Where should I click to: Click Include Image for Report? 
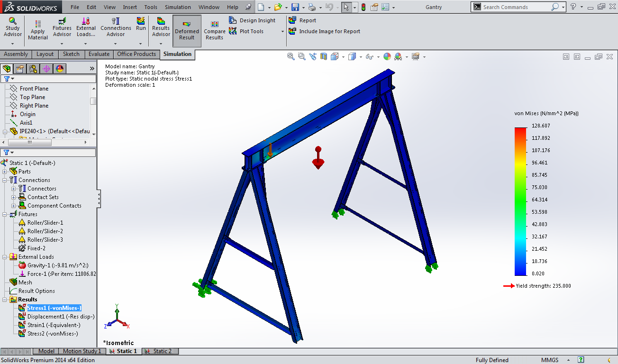[x=324, y=31]
